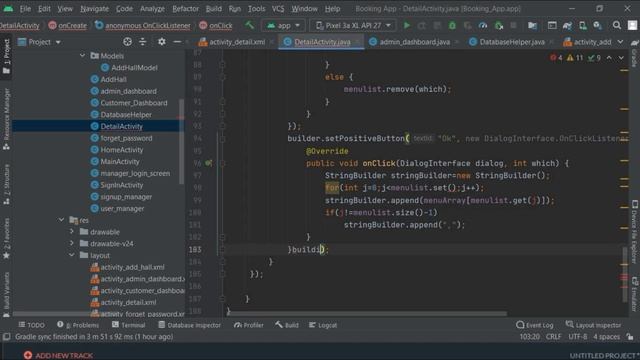Click the gutter override marker on line 96
The height and width of the screenshot is (360, 640).
pos(209,163)
